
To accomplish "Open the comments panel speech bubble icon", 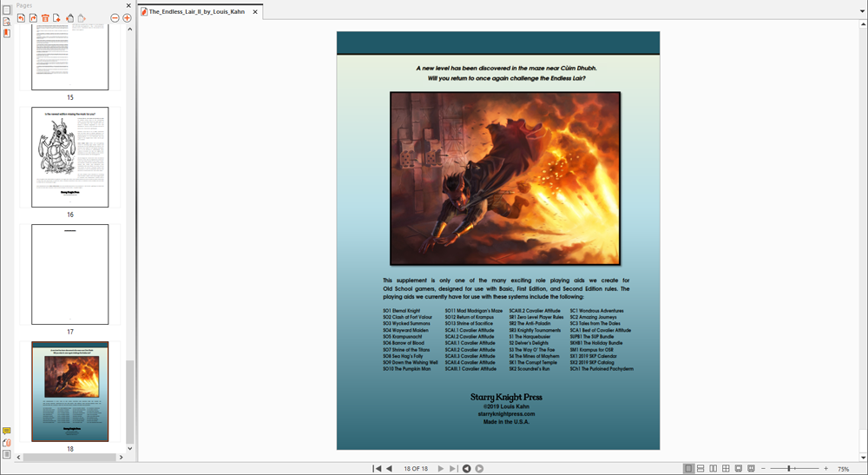I will [7, 432].
